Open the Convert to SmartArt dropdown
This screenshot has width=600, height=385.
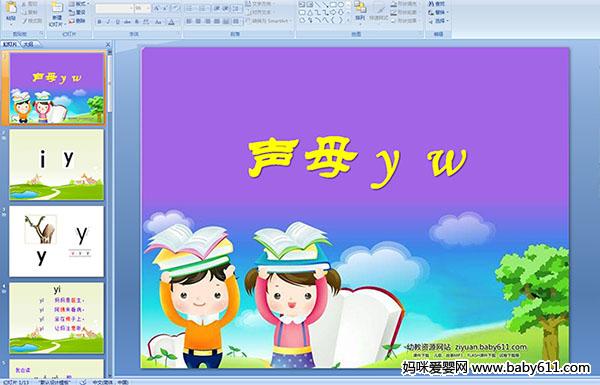click(269, 21)
